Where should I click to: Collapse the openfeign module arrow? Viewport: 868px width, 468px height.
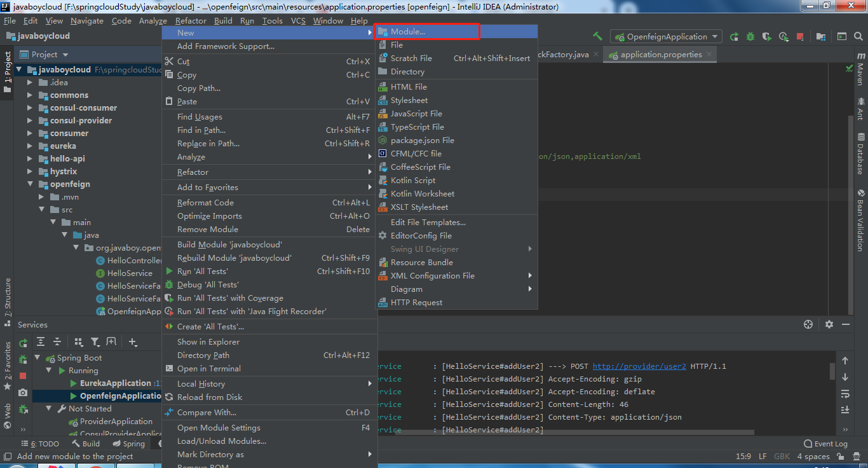(29, 184)
